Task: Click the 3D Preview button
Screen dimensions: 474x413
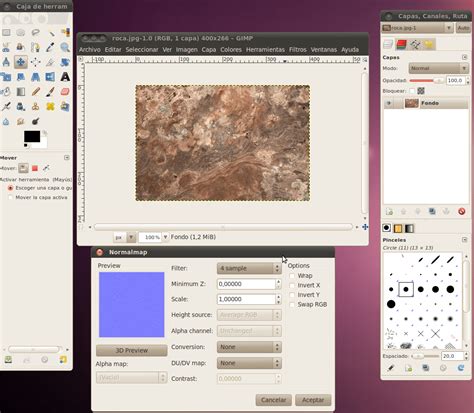Action: pos(132,351)
